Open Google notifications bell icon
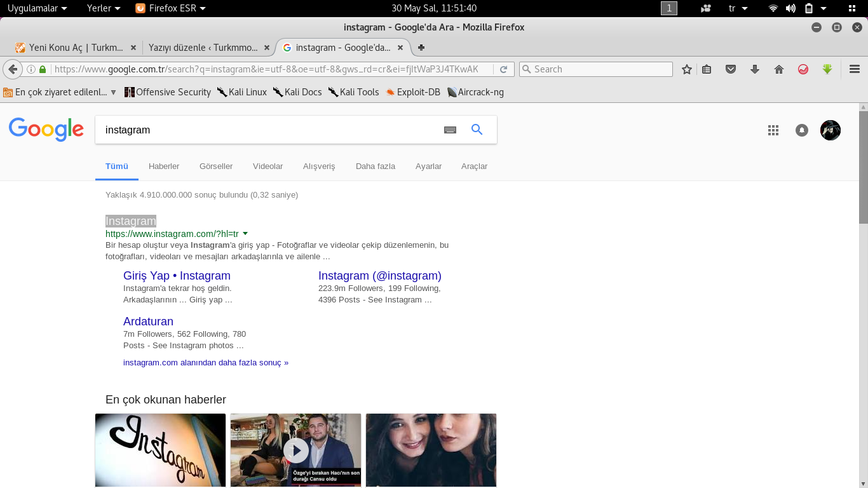Viewport: 868px width, 488px height. click(802, 130)
